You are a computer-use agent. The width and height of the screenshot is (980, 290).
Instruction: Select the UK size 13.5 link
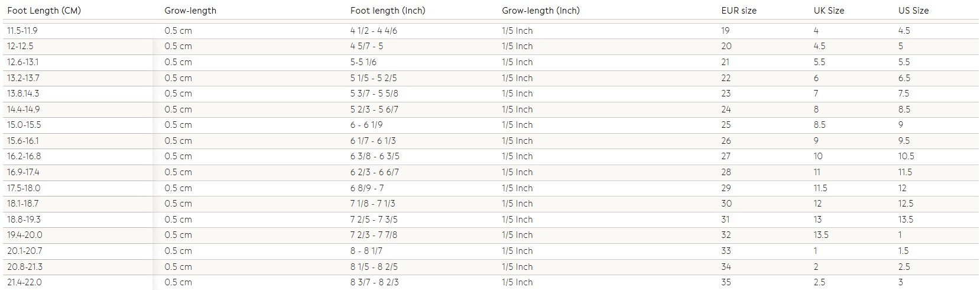point(821,235)
